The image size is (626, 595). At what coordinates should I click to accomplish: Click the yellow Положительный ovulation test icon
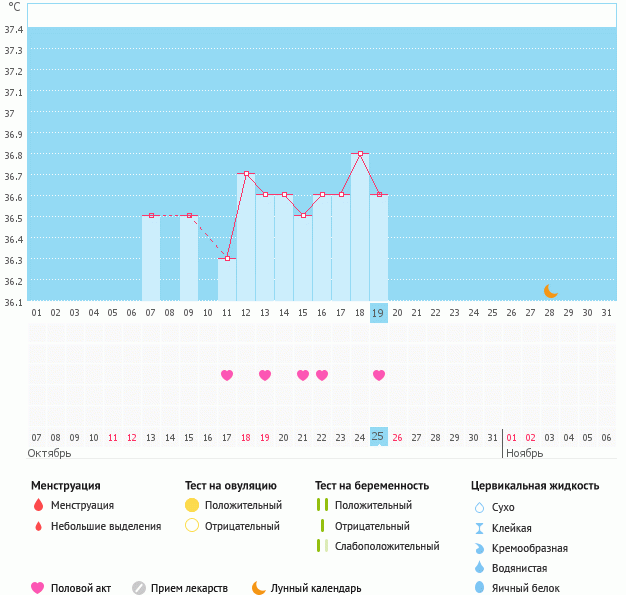point(192,506)
